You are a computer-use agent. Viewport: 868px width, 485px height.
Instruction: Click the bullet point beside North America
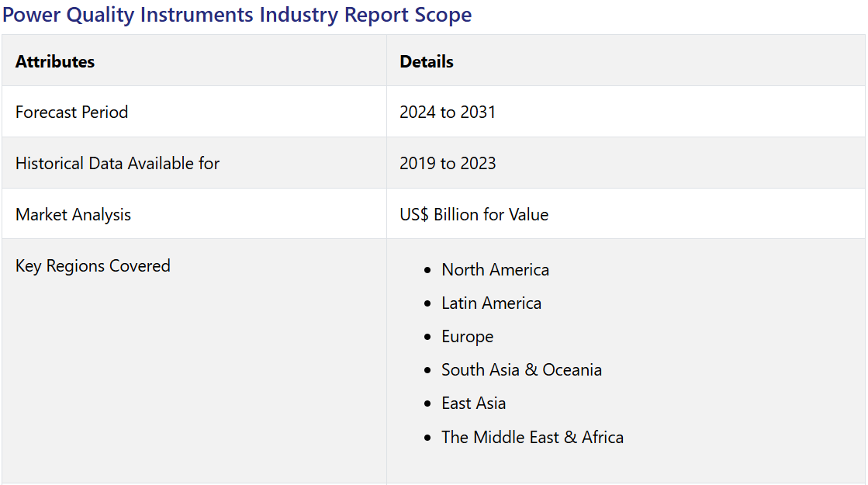[x=427, y=271]
